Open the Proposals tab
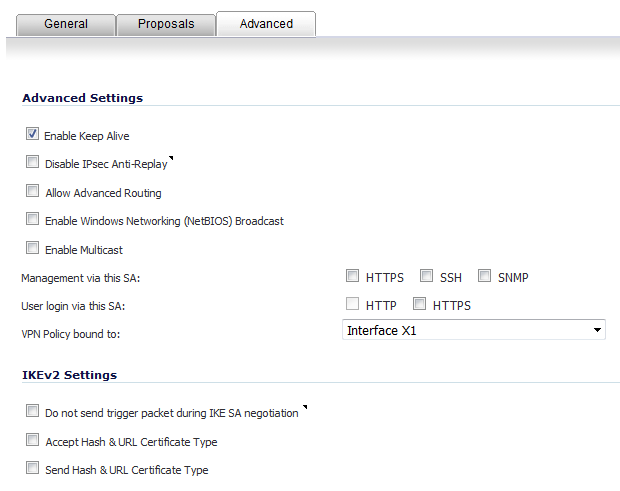The image size is (620, 491). [x=166, y=25]
